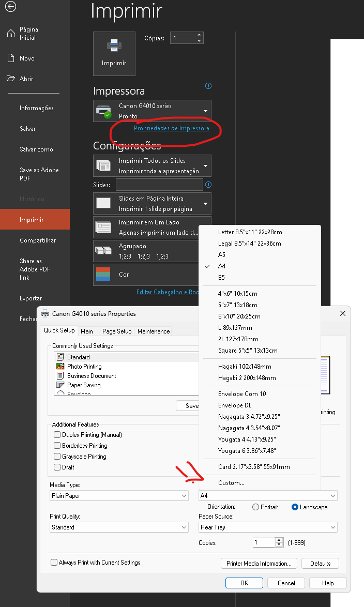Expand Slides em Página Inteira dropdown
This screenshot has height=607, width=364.
pyautogui.click(x=152, y=203)
